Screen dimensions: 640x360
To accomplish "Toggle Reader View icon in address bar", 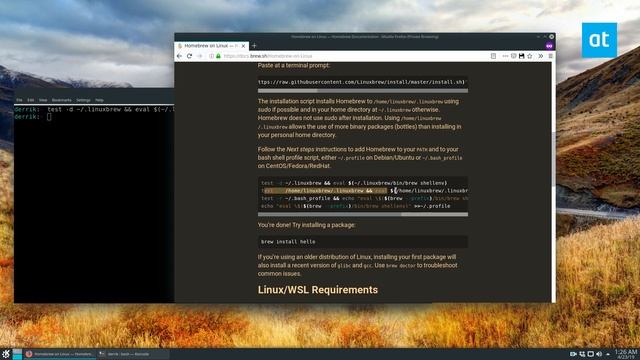I will point(493,56).
